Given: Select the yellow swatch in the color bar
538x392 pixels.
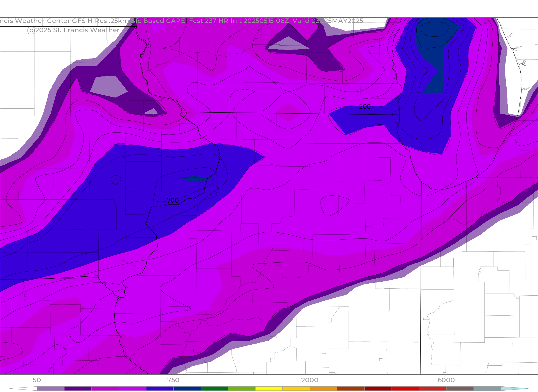Looking at the screenshot, I should click(269, 389).
